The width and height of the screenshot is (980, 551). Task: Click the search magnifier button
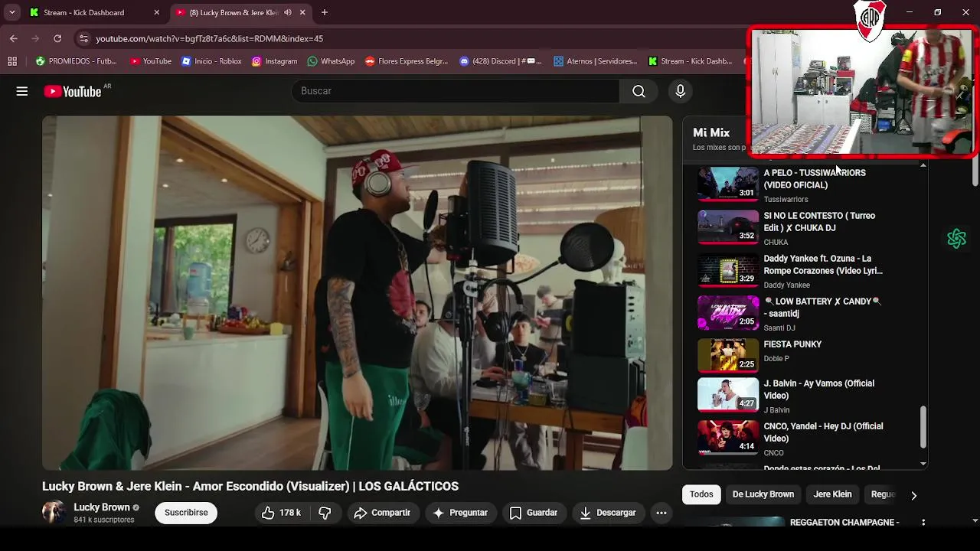(x=639, y=91)
